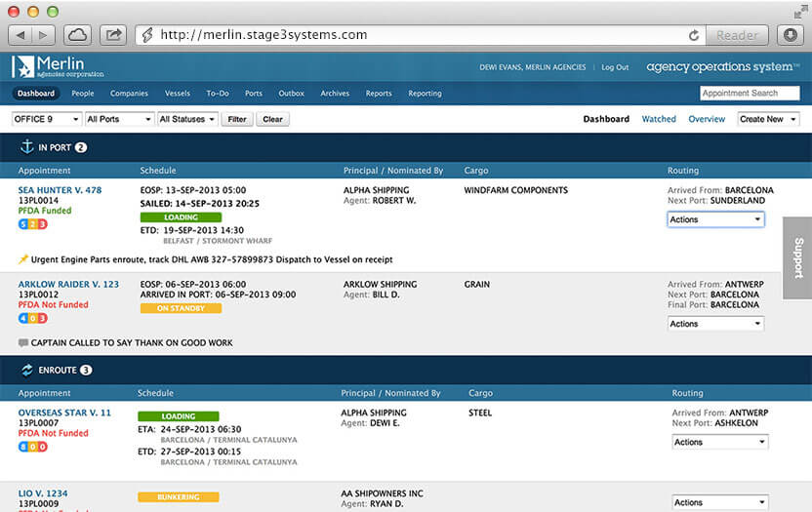This screenshot has width=812, height=512.
Task: Click the Appointment Search field
Action: tap(749, 94)
